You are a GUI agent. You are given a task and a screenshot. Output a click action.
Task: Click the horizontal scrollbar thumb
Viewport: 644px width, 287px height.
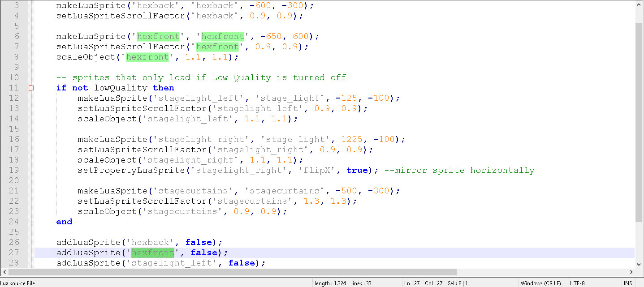coord(233,272)
